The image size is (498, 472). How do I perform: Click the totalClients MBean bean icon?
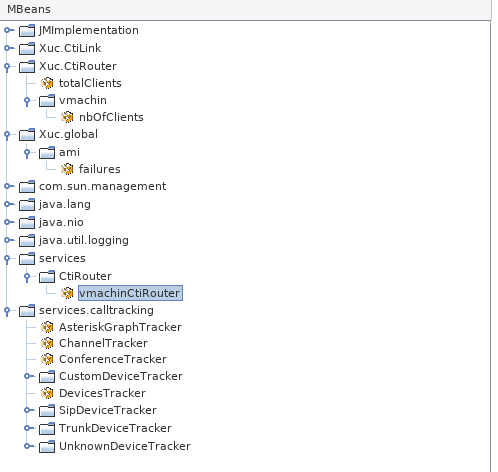47,83
